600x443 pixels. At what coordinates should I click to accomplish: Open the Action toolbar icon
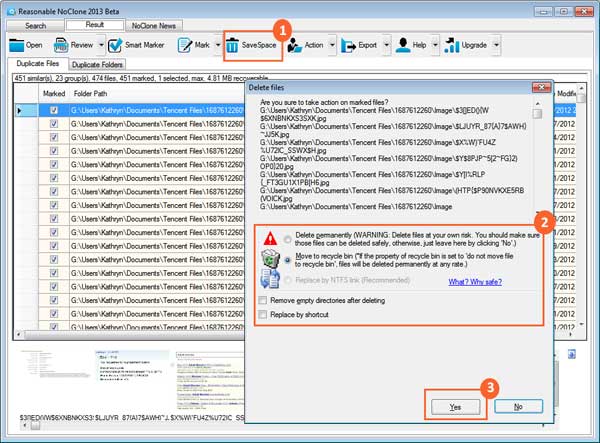(x=295, y=45)
